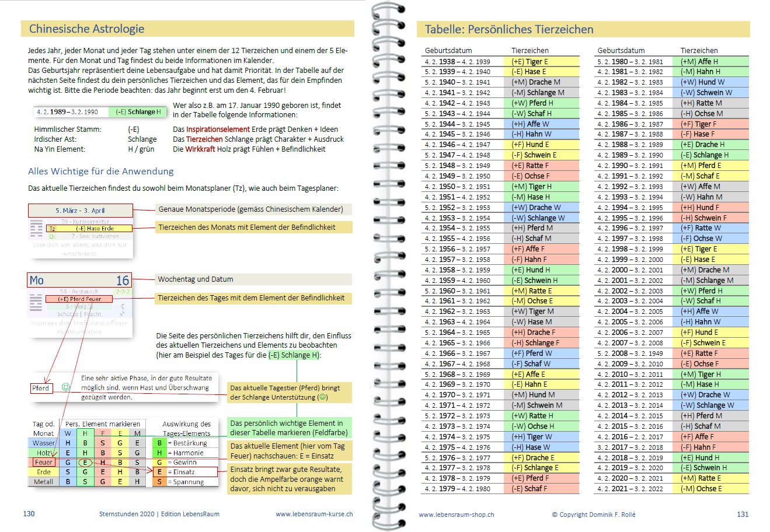This screenshot has height=532, width=770.
Task: Click the Tierzeichen cell for 1983 (-W) Schwein W
Action: [711, 92]
